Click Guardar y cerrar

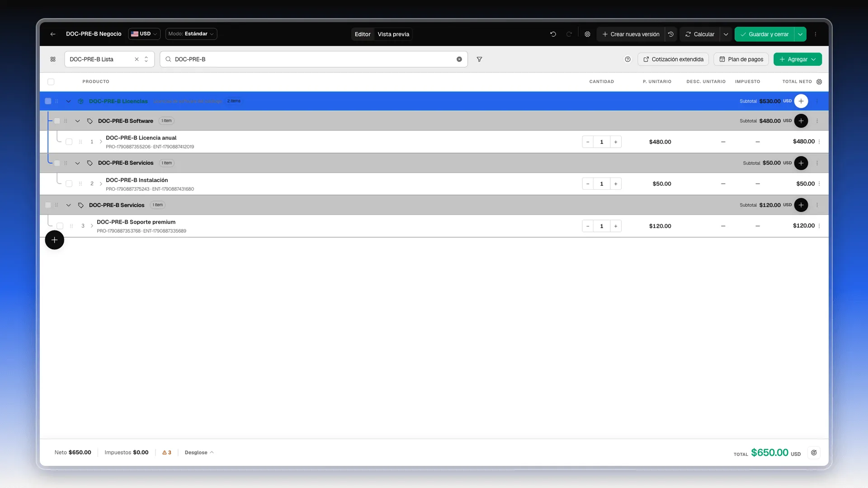764,34
